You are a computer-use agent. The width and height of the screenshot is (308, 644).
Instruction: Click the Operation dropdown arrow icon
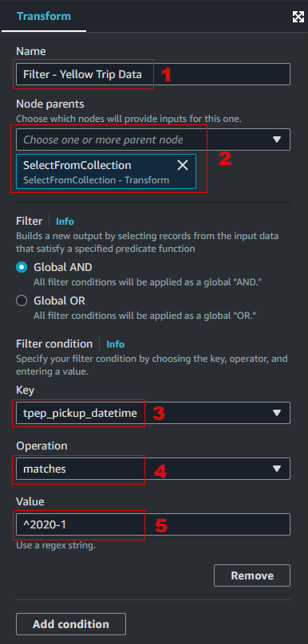(277, 469)
